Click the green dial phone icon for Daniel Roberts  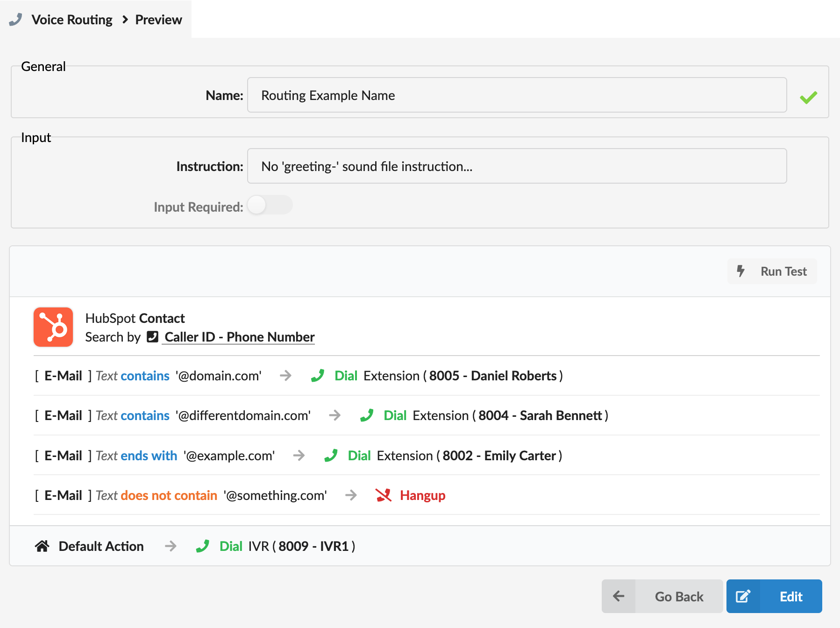(x=318, y=375)
